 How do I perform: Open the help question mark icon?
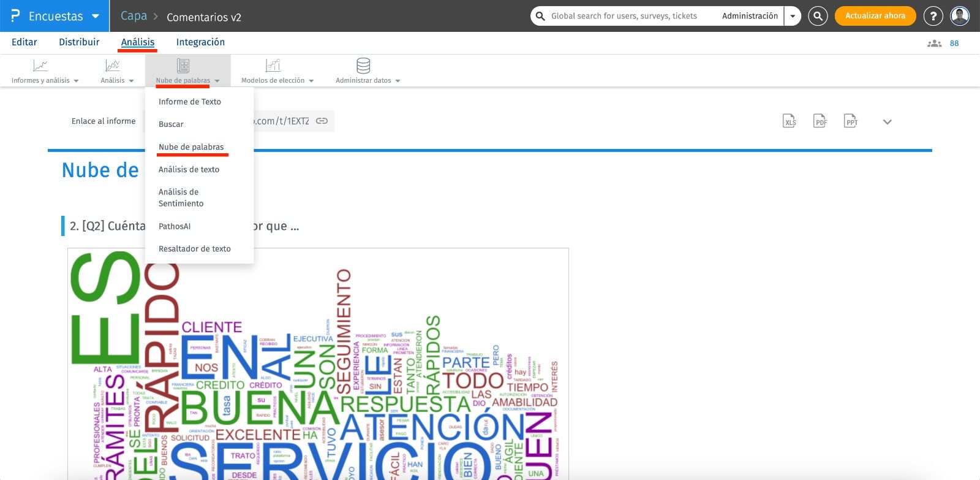(x=933, y=17)
